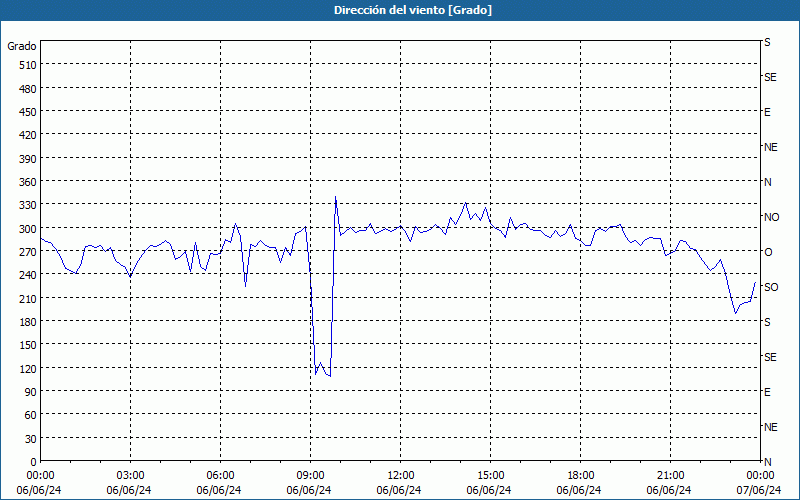Pick the 'NE' compass label at 390 level
Image resolution: width=800 pixels, height=500 pixels.
tap(770, 147)
